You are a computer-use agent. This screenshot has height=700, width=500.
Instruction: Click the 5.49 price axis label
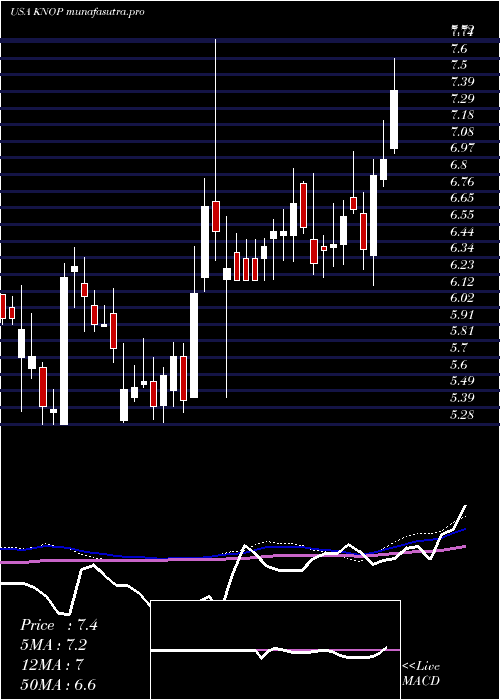(462, 381)
